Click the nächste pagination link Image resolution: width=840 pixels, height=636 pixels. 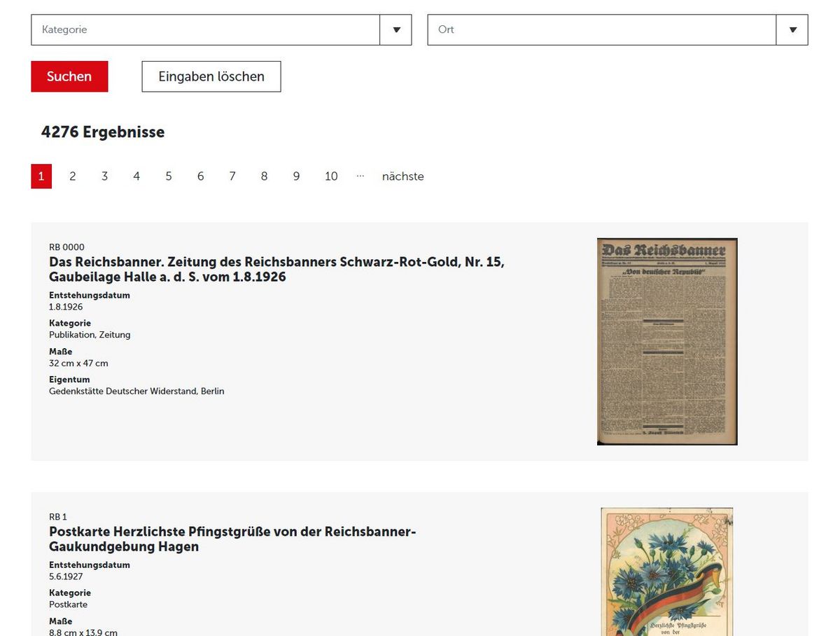coord(403,177)
